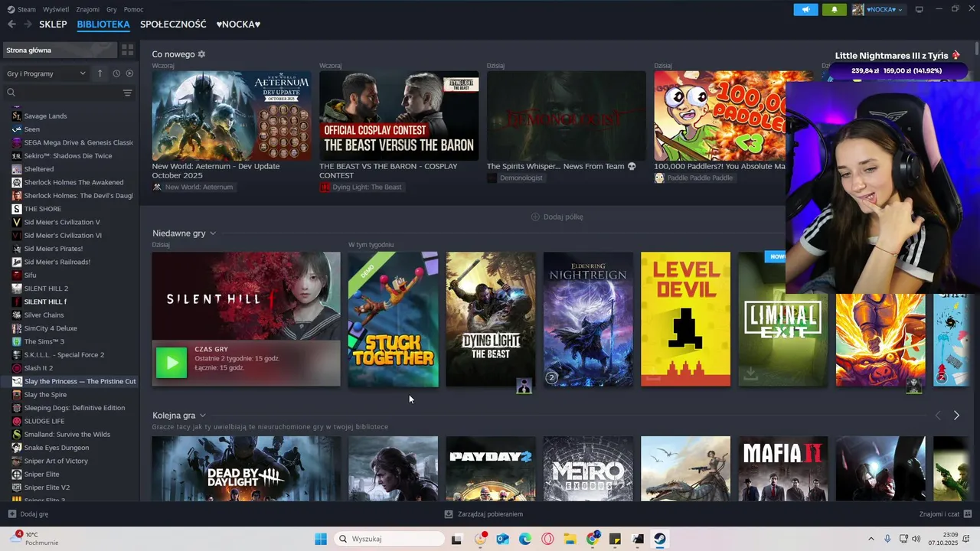Select Sniper Elite V2 in the game list
This screenshot has height=551, width=980.
pos(47,487)
